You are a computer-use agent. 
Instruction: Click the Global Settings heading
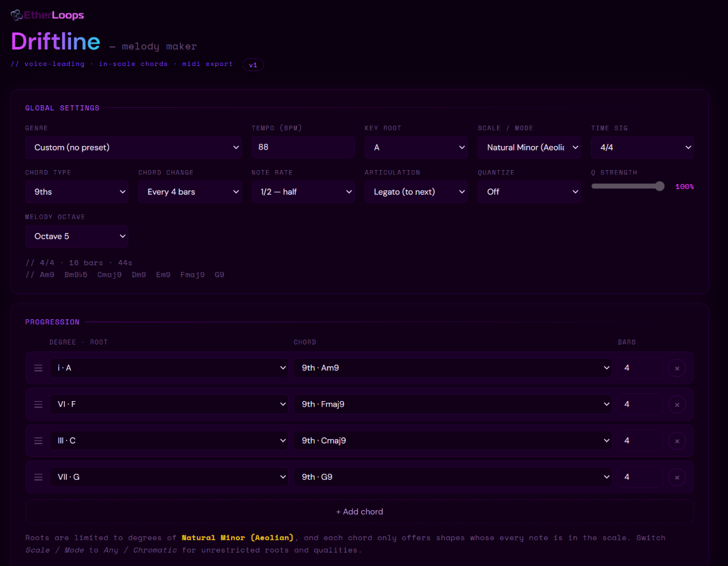click(x=62, y=108)
